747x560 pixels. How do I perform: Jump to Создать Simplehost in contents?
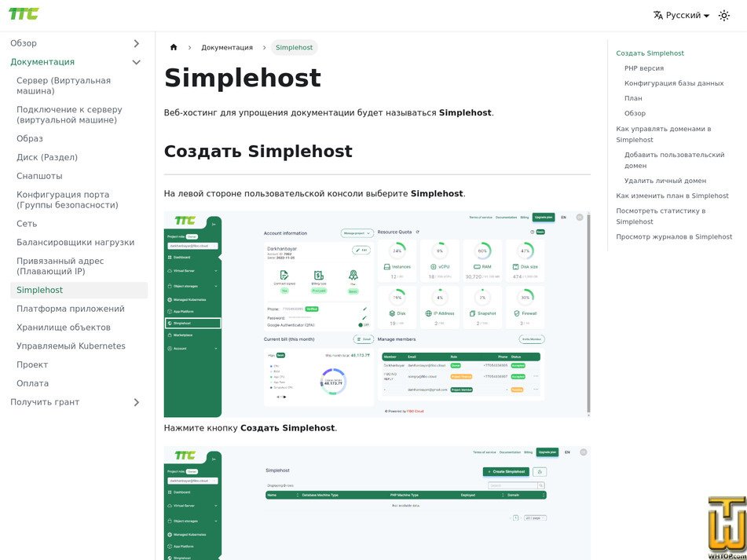pyautogui.click(x=650, y=53)
